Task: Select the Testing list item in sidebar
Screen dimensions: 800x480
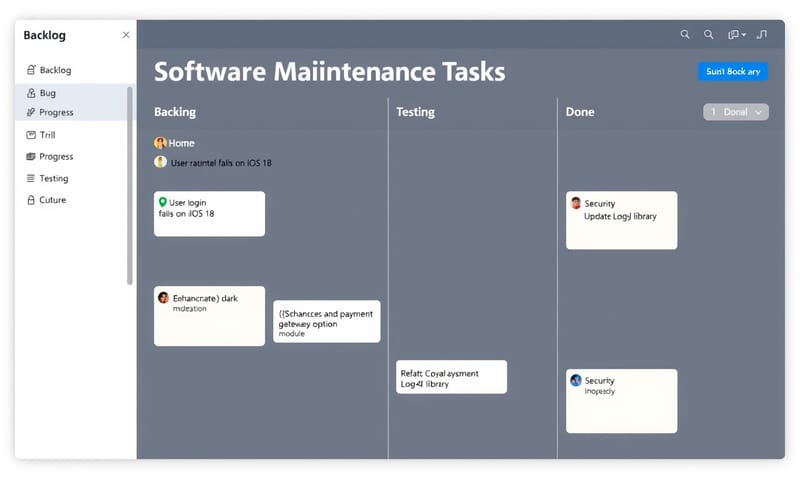Action: 53,178
